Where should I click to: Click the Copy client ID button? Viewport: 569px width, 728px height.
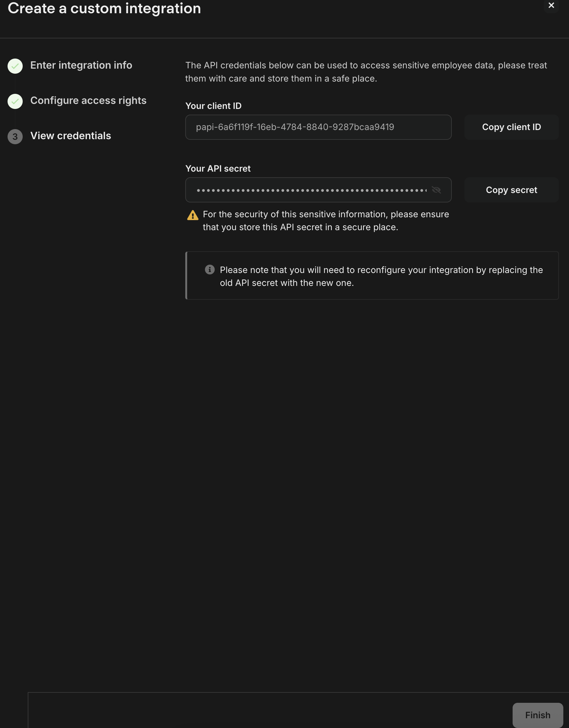tap(511, 127)
